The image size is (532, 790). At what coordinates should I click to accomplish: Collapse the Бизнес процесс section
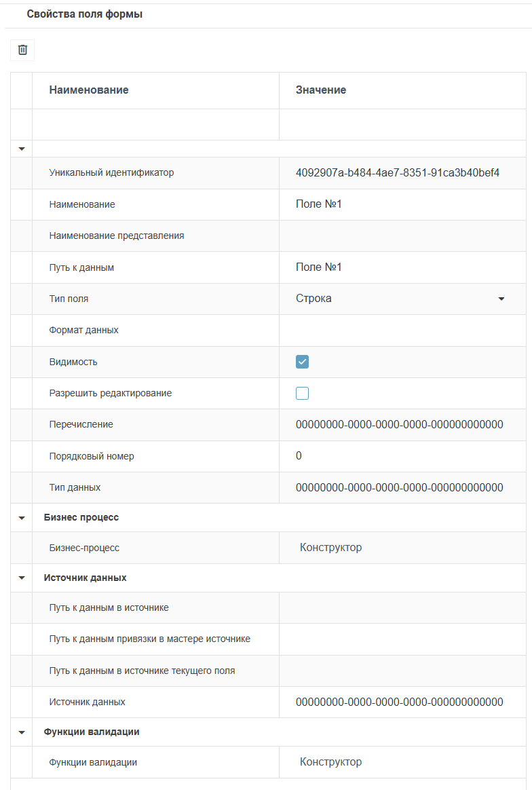coord(20,516)
